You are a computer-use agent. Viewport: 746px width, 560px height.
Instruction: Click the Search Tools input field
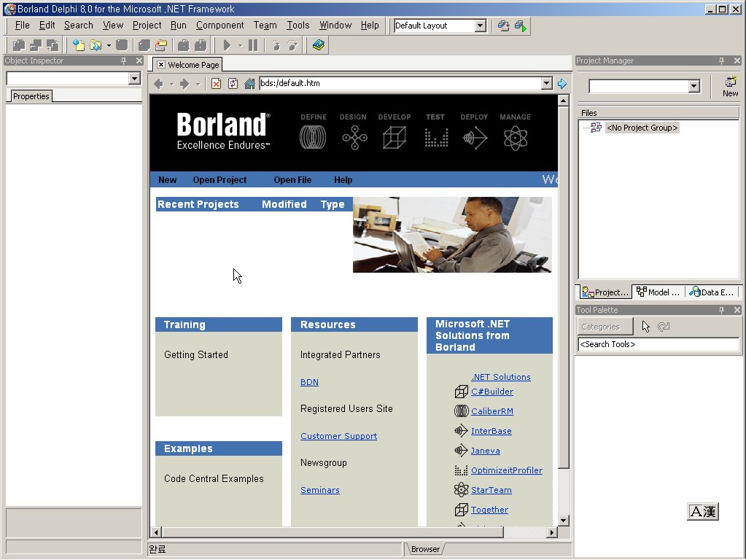point(658,344)
